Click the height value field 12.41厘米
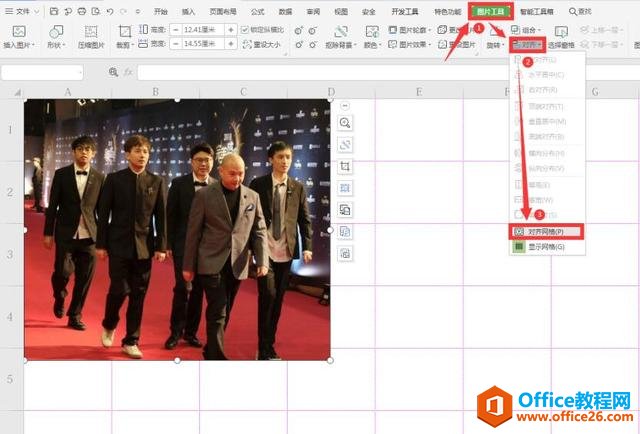The width and height of the screenshot is (640, 434). point(203,29)
